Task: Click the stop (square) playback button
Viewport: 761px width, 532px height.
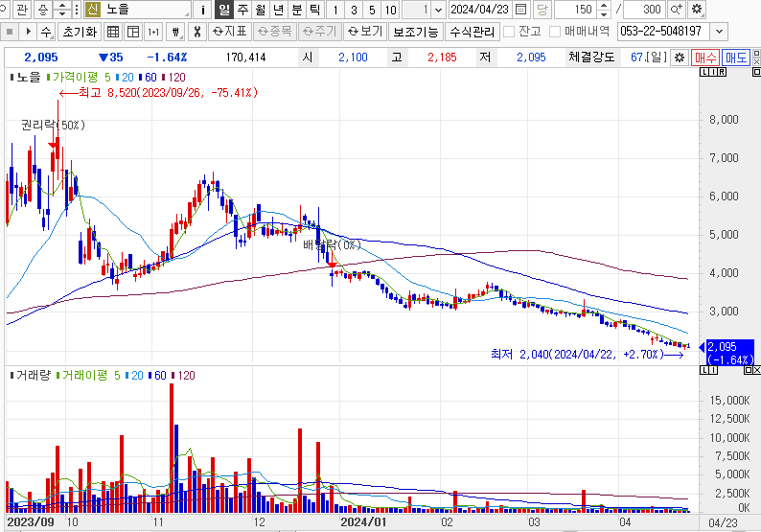Action: (10, 32)
